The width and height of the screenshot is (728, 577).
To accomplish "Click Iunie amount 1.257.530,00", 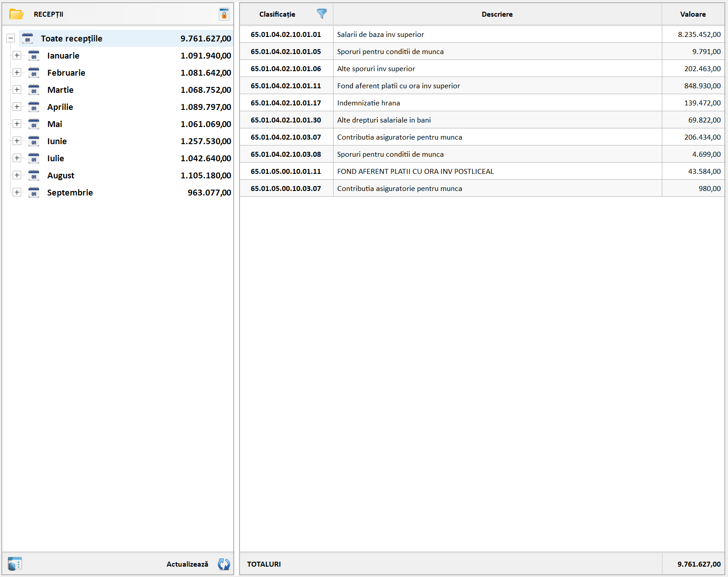I will click(206, 141).
